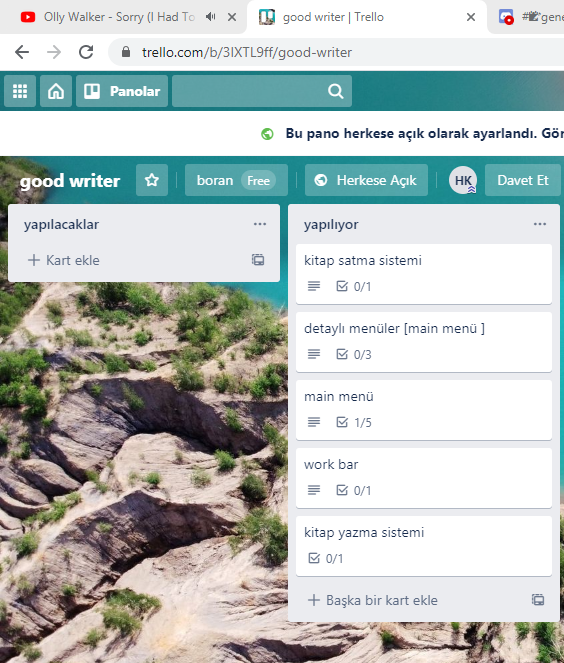
Task: Click 0/3 checklist badge on detaylı menüler
Action: [354, 354]
